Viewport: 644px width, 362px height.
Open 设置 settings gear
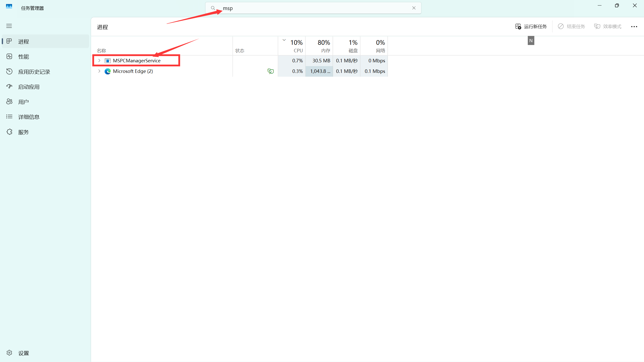tap(23, 353)
